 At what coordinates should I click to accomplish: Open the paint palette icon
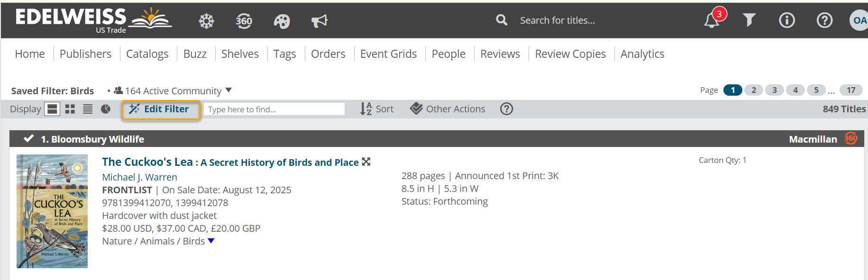282,21
